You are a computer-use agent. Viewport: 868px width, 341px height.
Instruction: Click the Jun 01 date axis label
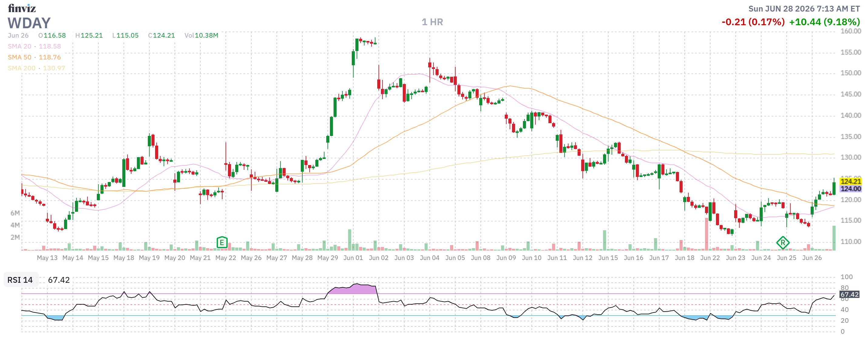353,258
